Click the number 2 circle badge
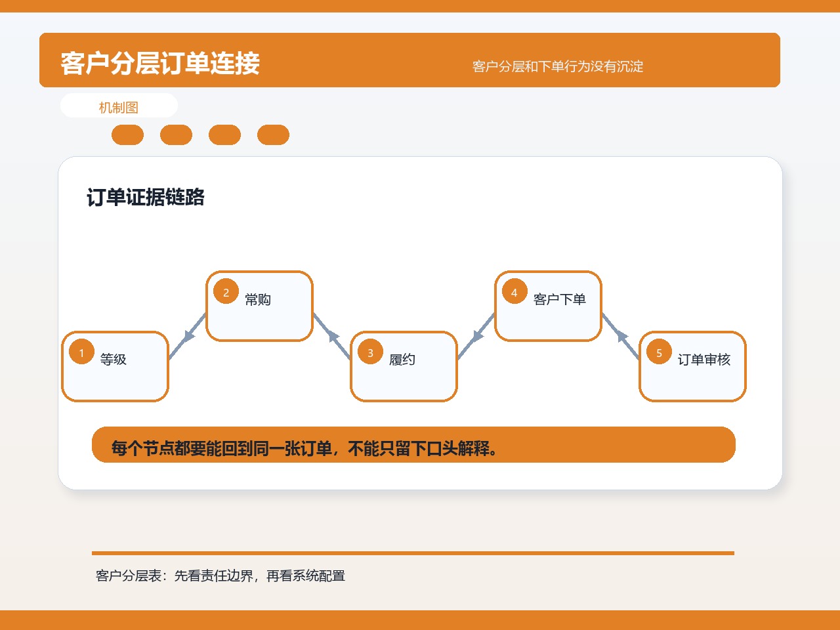 [226, 292]
